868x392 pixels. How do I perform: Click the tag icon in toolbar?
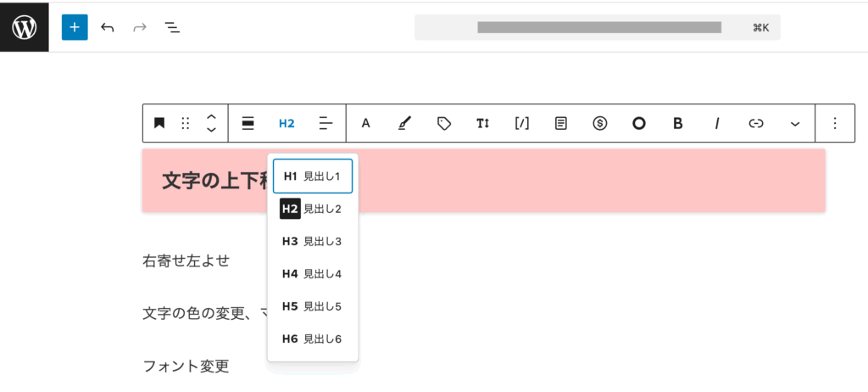click(443, 123)
